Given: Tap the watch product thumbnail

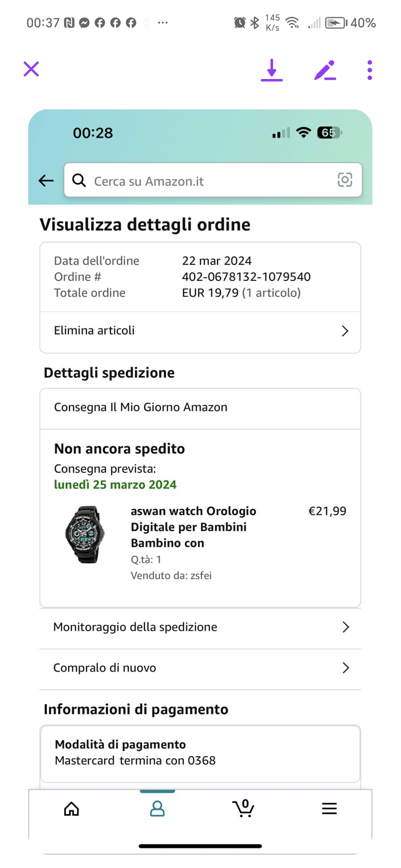Looking at the screenshot, I should click(x=85, y=535).
